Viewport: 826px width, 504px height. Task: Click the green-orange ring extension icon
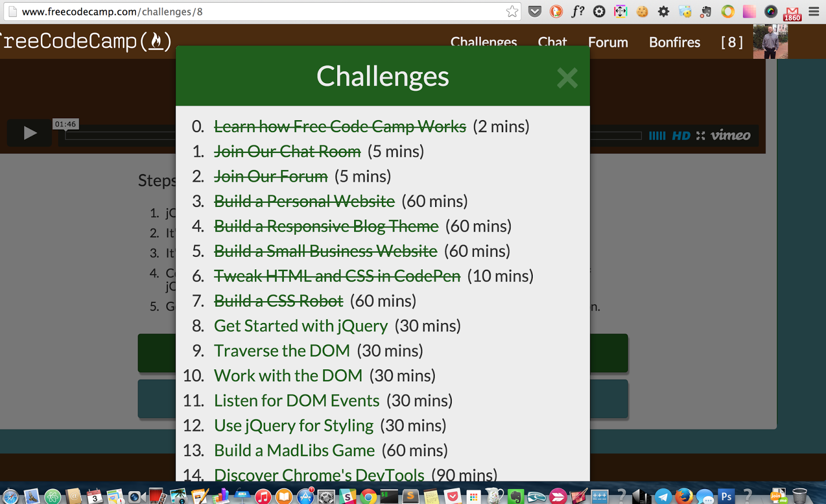[x=728, y=11]
